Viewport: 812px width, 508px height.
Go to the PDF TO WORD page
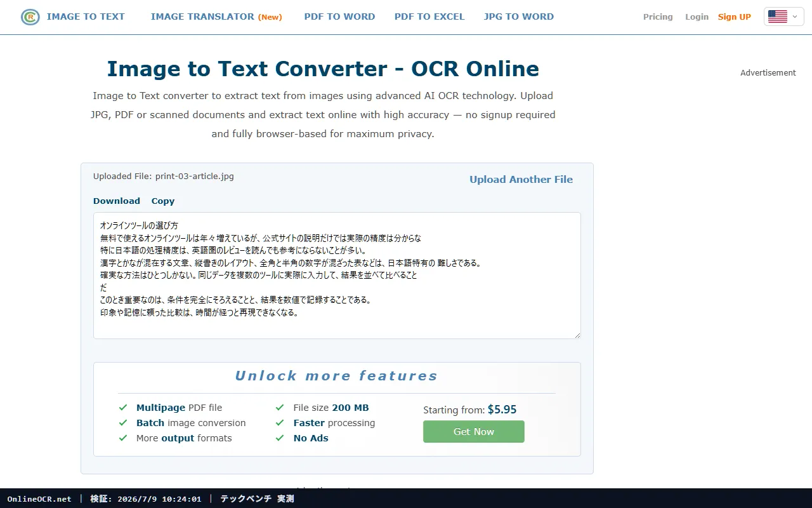point(339,17)
